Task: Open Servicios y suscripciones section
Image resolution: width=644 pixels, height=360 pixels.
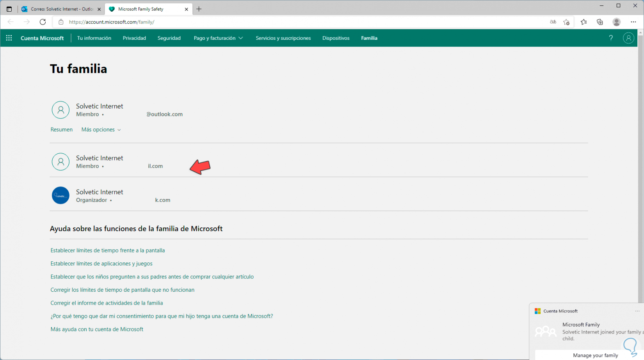Action: tap(283, 38)
